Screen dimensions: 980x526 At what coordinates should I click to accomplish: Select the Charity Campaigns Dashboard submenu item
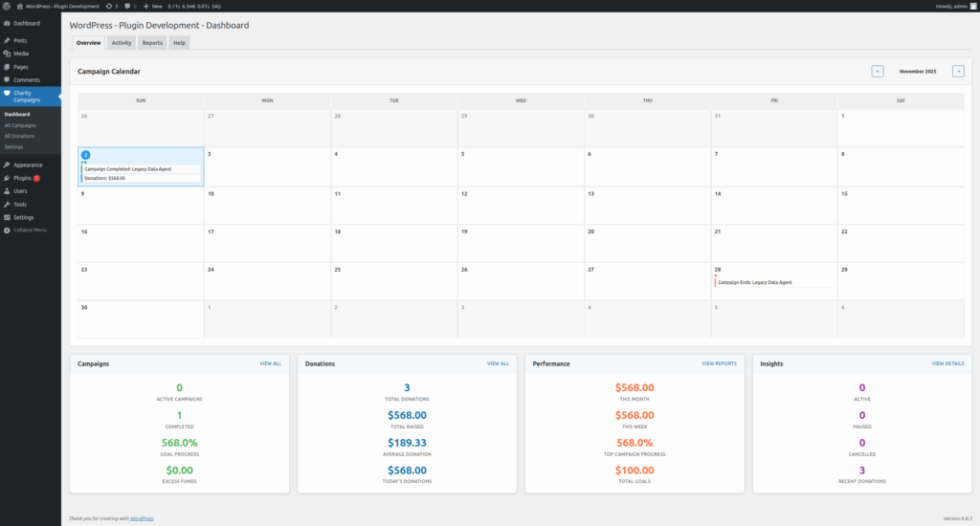tap(17, 115)
